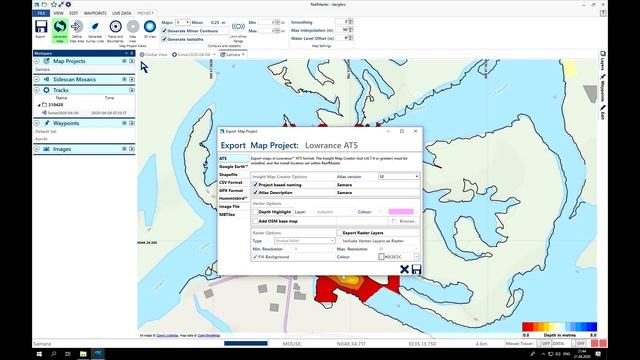Select Humminbird export format
This screenshot has width=640, height=360.
233,198
